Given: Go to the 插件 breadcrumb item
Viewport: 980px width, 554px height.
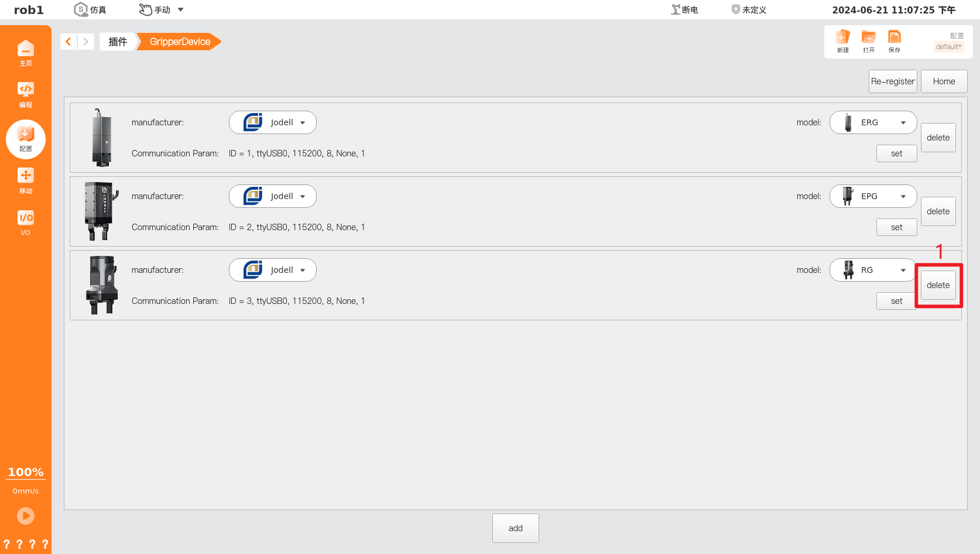Looking at the screenshot, I should (x=118, y=41).
